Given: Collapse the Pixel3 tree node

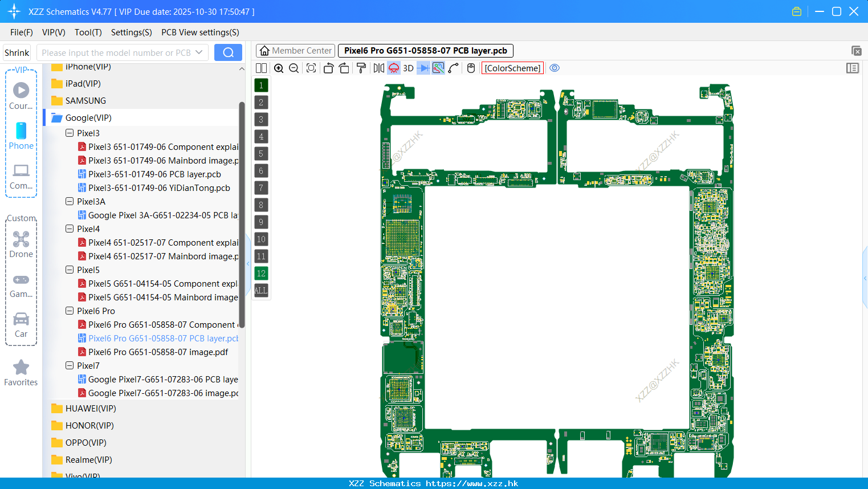Looking at the screenshot, I should 70,133.
